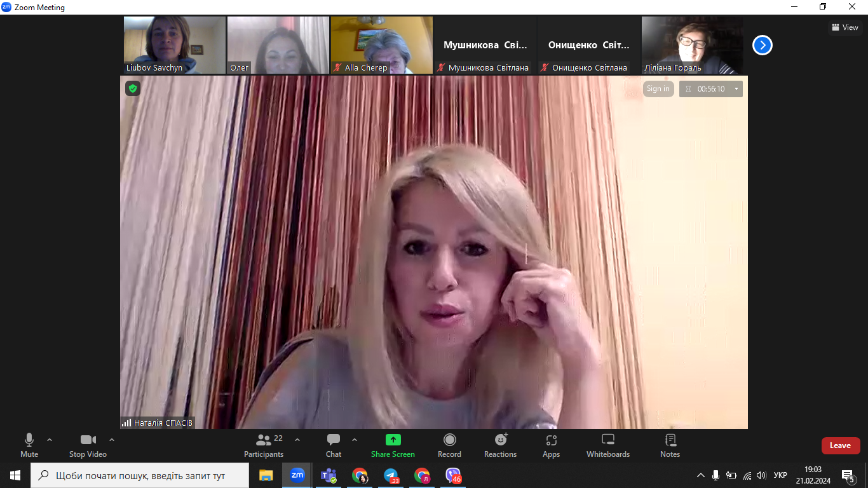Show the Participants list
This screenshot has height=488, width=868.
point(264,445)
